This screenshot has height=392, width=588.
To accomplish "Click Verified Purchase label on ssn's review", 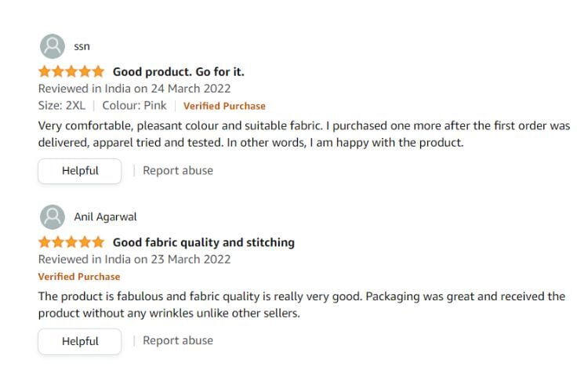I will pos(224,106).
